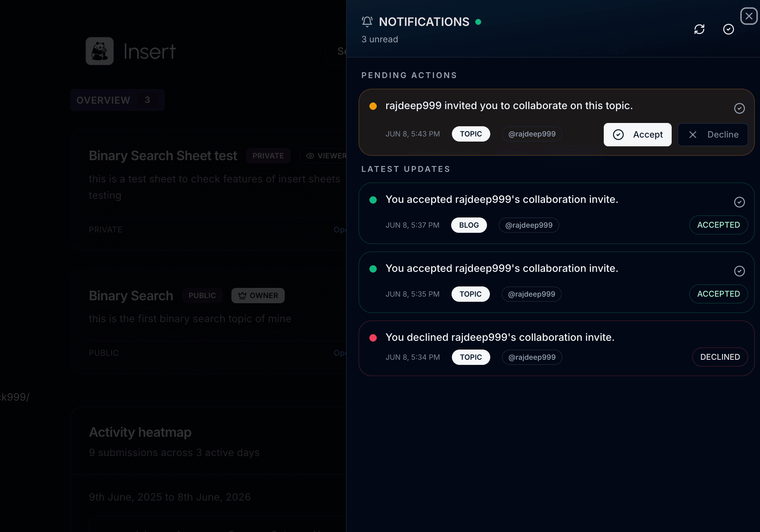Mark all notifications as read

click(729, 29)
